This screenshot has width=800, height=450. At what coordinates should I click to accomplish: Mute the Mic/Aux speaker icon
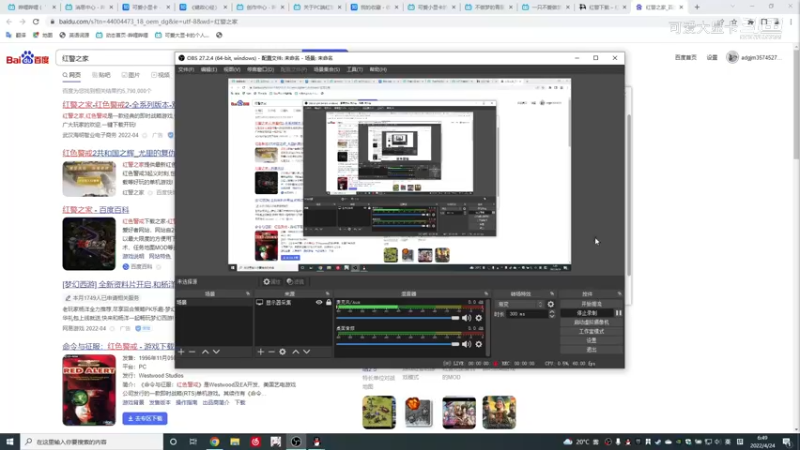(466, 318)
